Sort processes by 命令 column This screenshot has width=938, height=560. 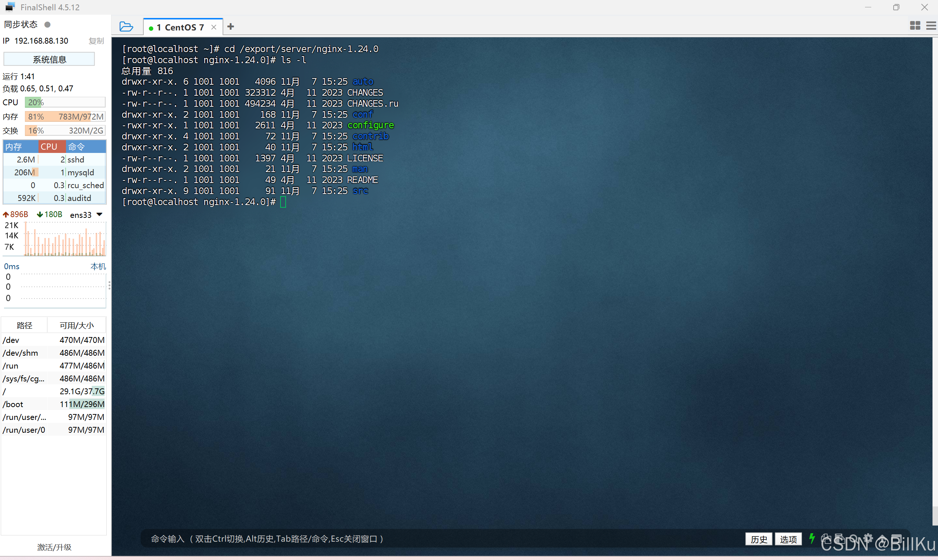click(x=86, y=146)
